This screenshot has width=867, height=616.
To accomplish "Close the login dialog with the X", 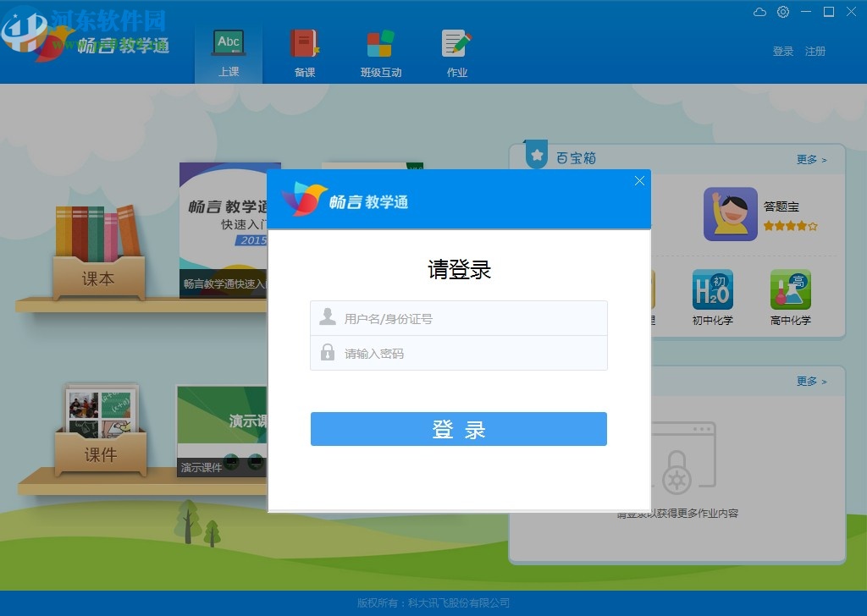I will click(639, 180).
